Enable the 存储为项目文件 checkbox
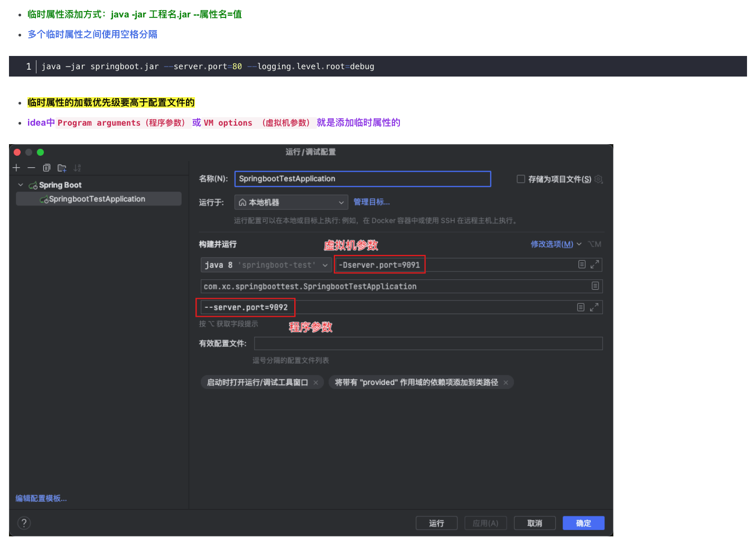This screenshot has height=548, width=756. (x=520, y=179)
